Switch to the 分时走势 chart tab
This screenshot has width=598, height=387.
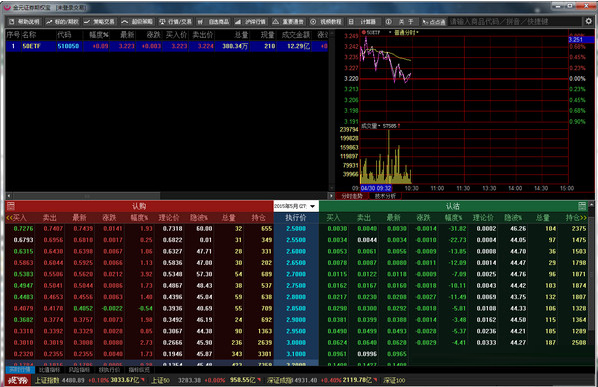click(x=352, y=196)
